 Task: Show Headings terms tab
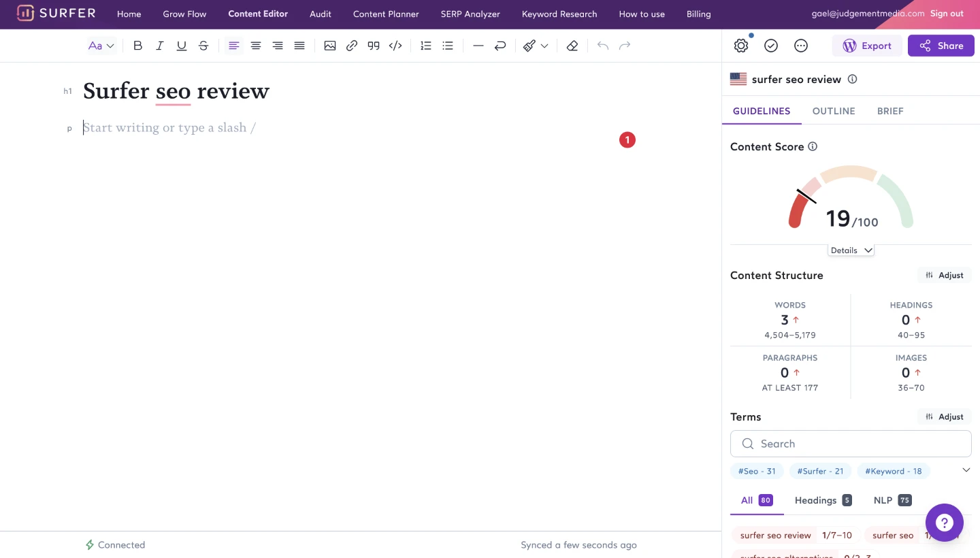[x=823, y=500]
